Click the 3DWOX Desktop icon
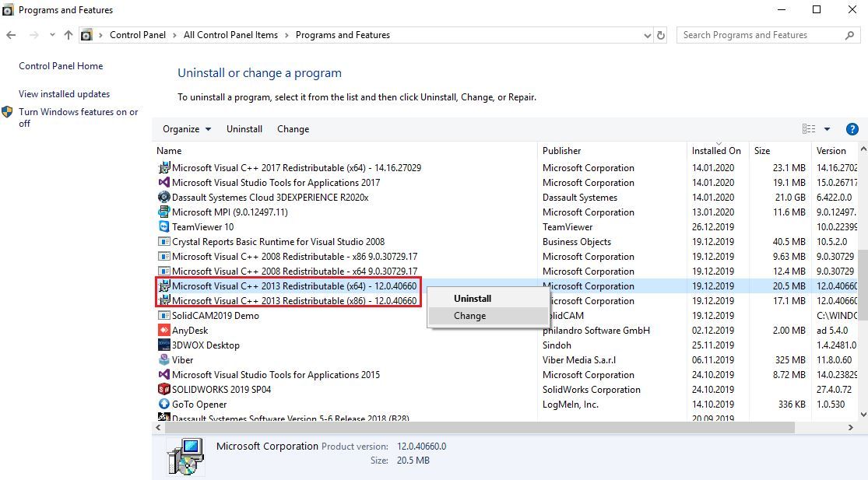868x480 pixels. (163, 345)
